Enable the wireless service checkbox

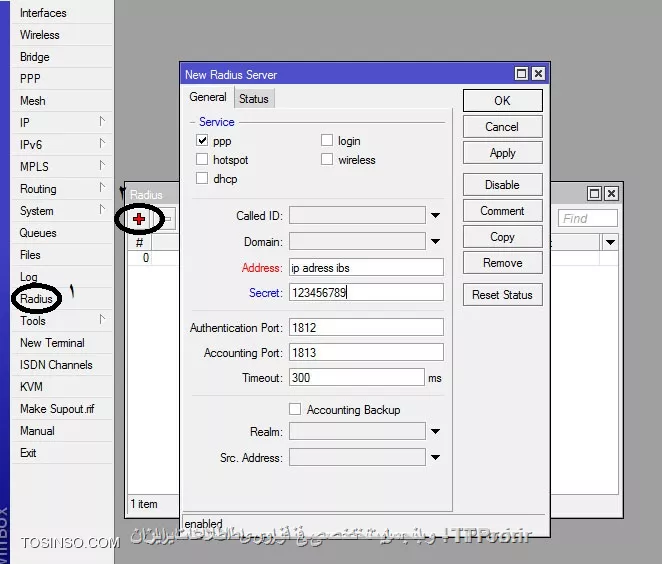(327, 159)
